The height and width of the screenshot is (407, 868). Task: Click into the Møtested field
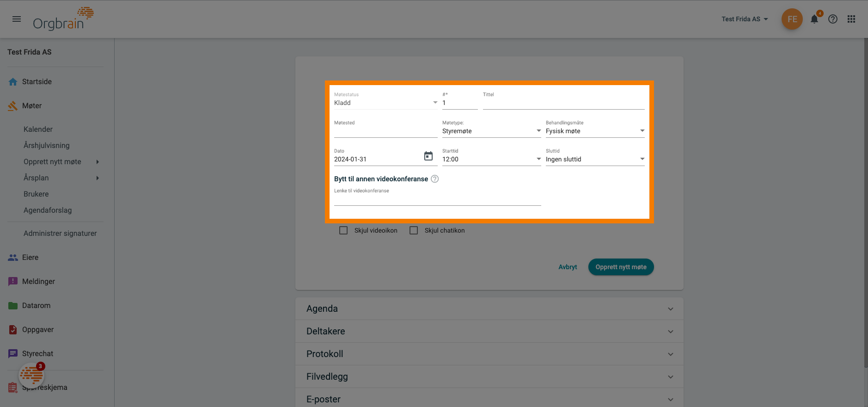pos(385,131)
